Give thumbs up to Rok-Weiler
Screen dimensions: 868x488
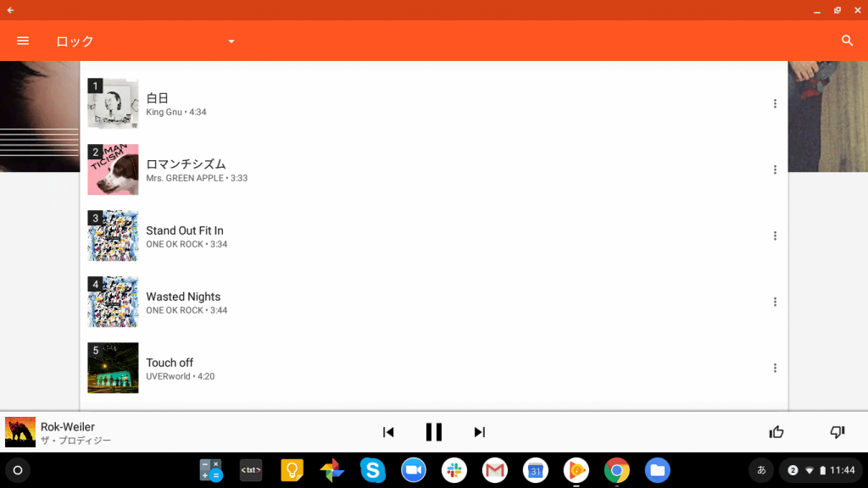tap(776, 432)
